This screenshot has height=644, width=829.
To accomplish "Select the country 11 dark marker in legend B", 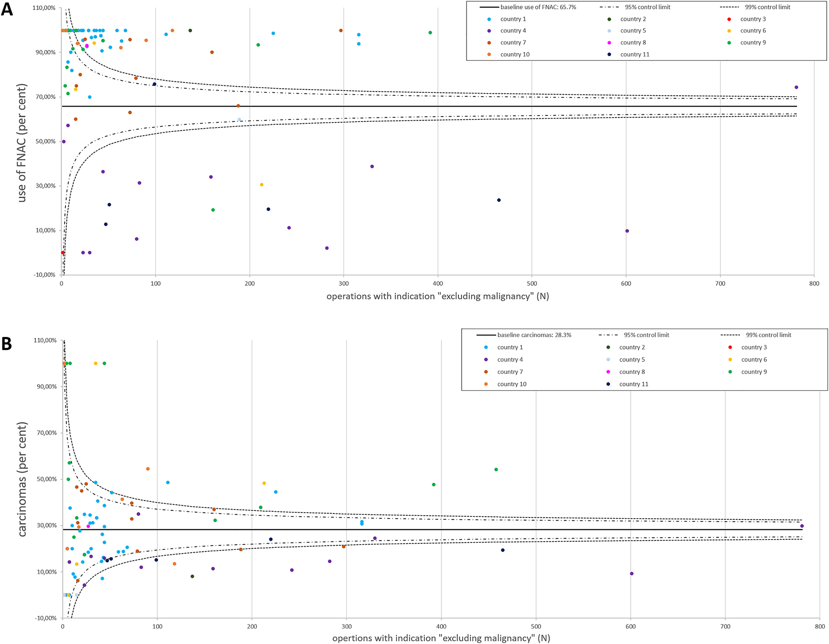I will tap(608, 384).
